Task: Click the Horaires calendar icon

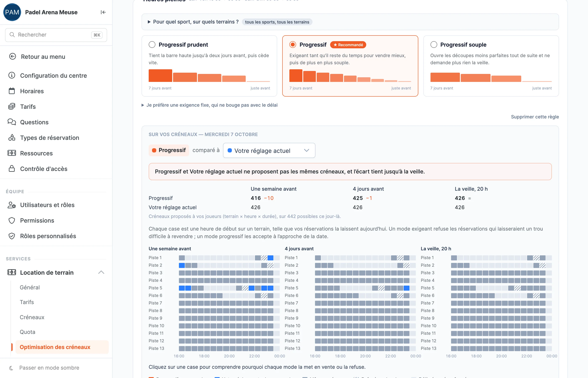Action: tap(12, 91)
